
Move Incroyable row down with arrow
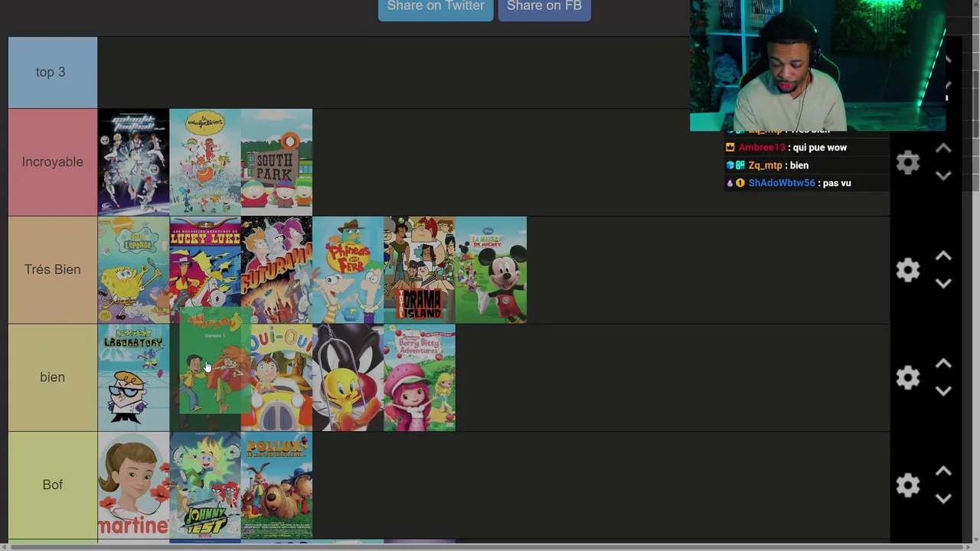point(943,176)
